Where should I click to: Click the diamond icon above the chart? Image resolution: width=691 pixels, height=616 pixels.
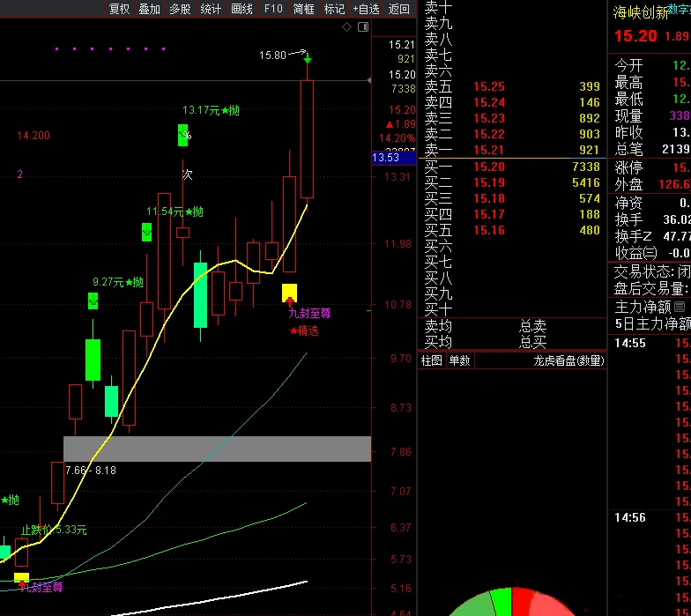[347, 27]
